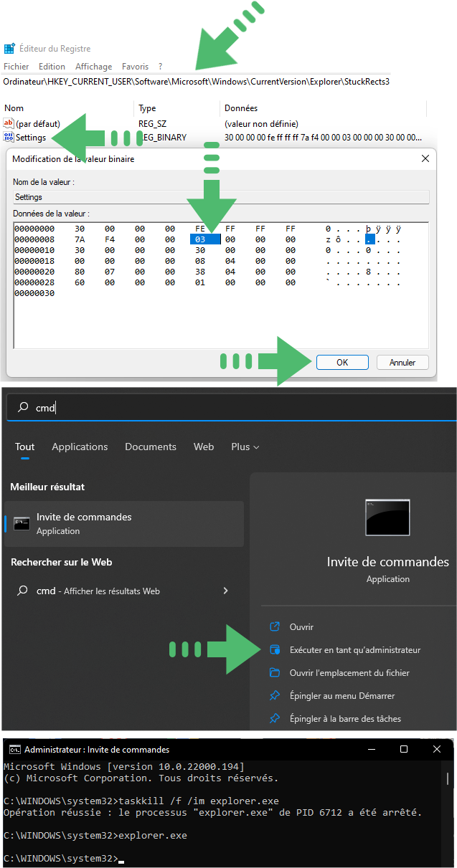Click the 60 byte in row 00000028
The image size is (457, 868).
[x=80, y=282]
